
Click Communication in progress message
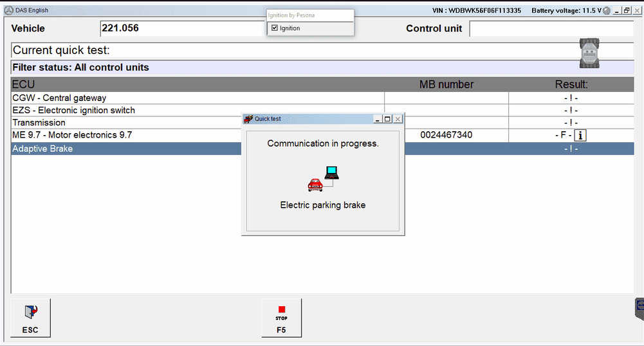tap(323, 143)
